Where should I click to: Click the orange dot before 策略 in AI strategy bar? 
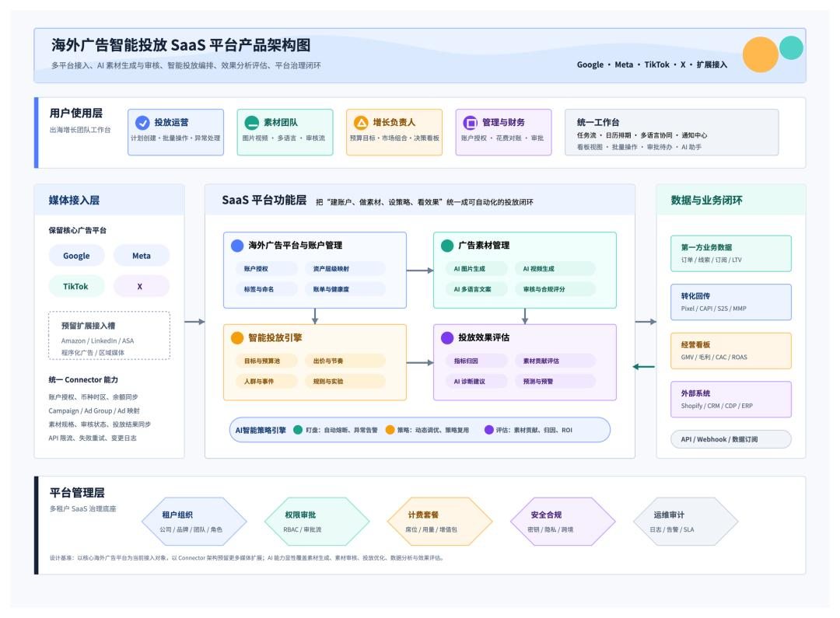click(x=390, y=430)
